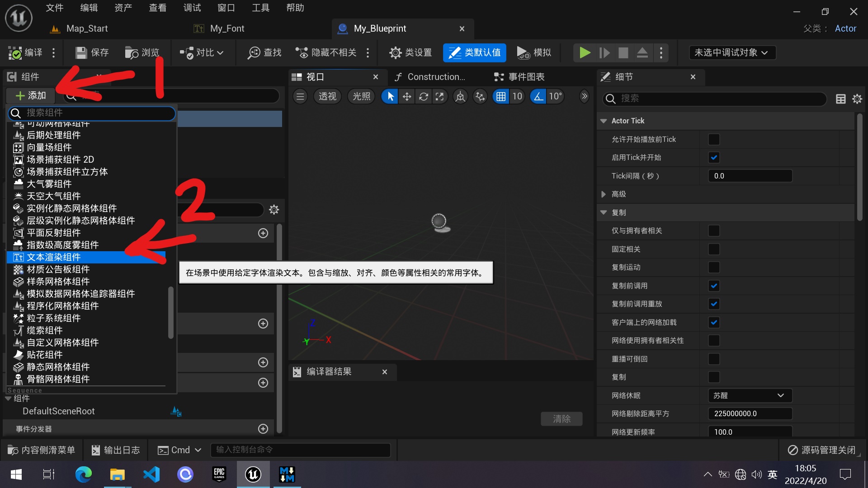This screenshot has height=488, width=868.
Task: Select 文本渲染组件 from the component list
Action: click(x=54, y=257)
